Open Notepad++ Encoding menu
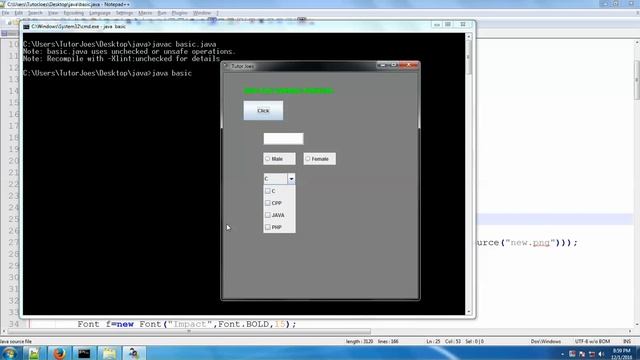The height and width of the screenshot is (360, 640). [73, 13]
